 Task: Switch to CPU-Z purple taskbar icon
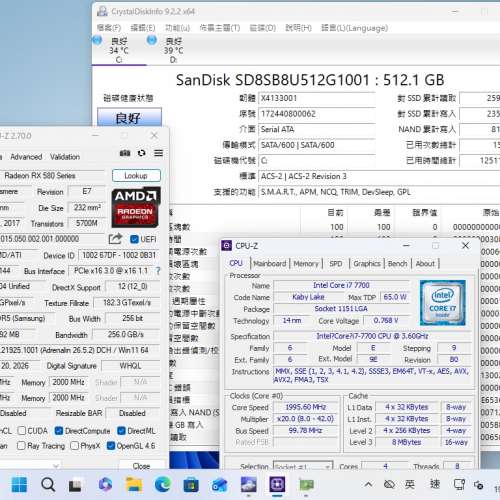coord(277,484)
